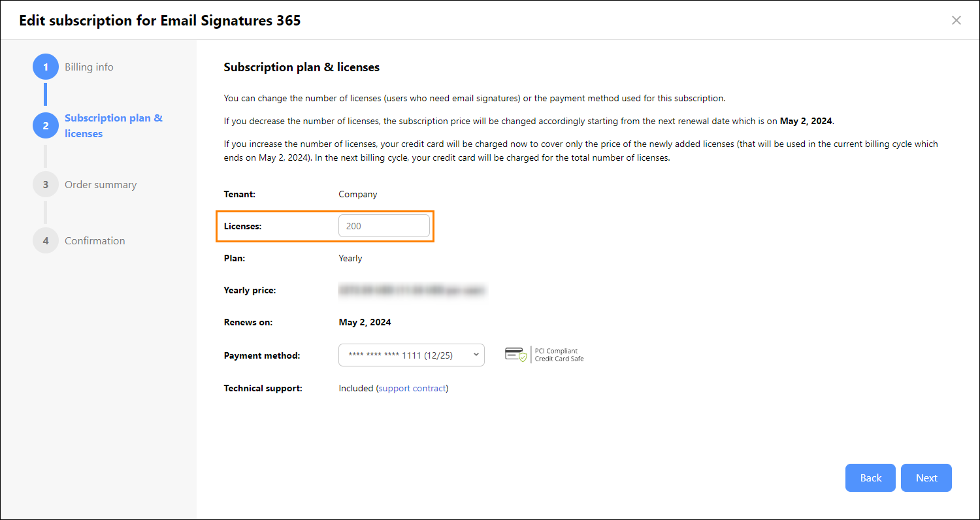The image size is (980, 520).
Task: Open the Order summary step
Action: click(101, 185)
